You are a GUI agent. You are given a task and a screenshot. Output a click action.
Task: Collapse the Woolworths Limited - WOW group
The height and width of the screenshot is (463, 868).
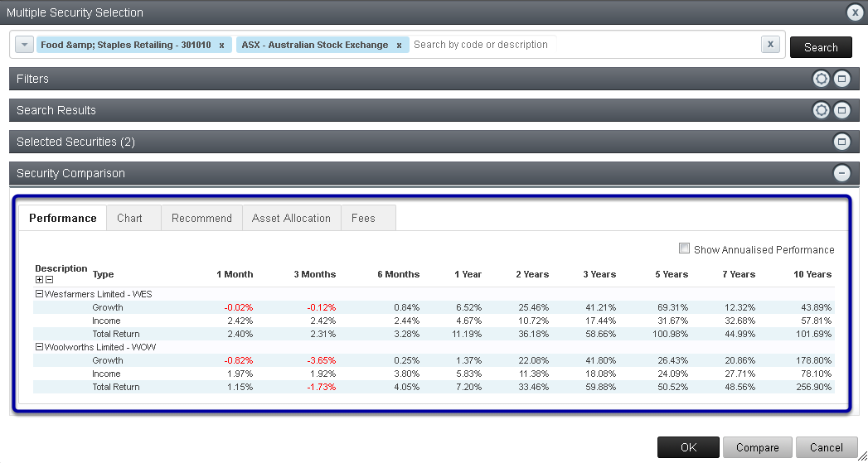point(39,347)
